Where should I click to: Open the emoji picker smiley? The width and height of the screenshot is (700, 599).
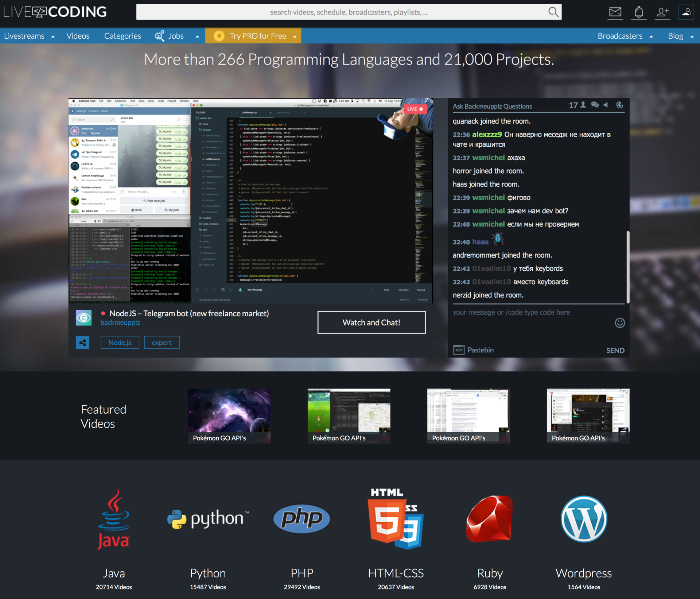coord(619,323)
